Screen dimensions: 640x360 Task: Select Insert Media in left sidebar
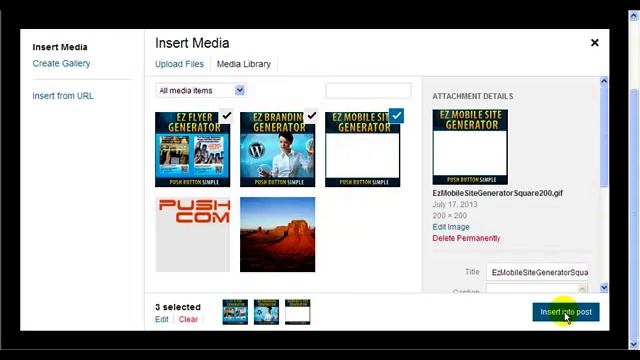click(x=60, y=47)
